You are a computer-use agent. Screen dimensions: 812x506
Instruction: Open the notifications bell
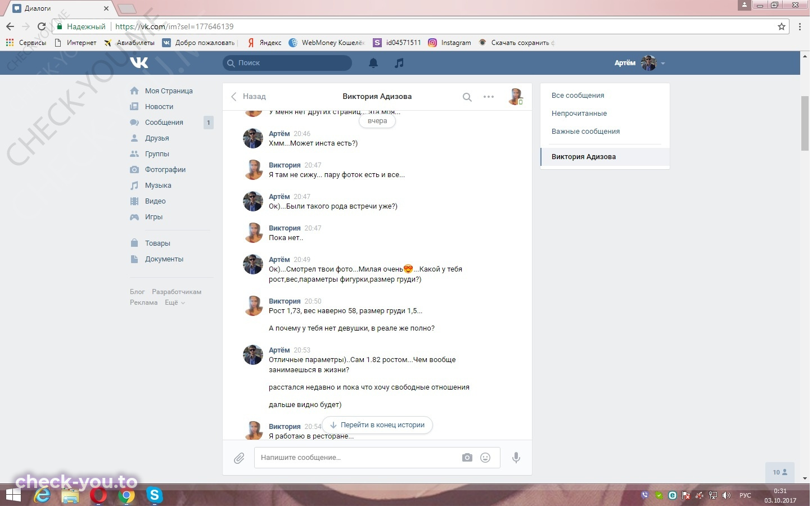(373, 63)
